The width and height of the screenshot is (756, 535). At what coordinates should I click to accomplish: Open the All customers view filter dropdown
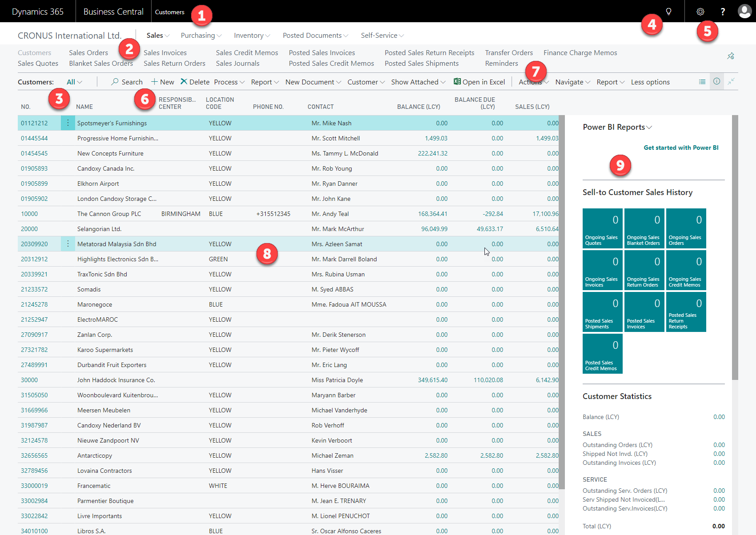[x=74, y=82]
